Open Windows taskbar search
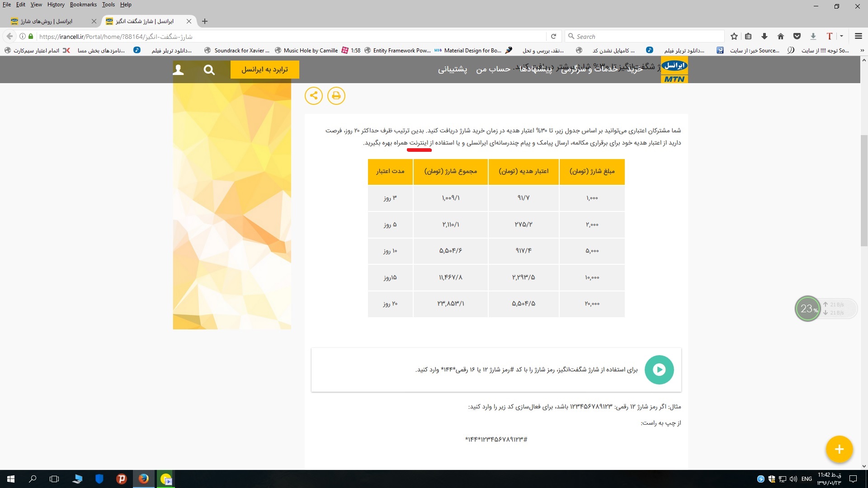The image size is (868, 488). pyautogui.click(x=33, y=479)
